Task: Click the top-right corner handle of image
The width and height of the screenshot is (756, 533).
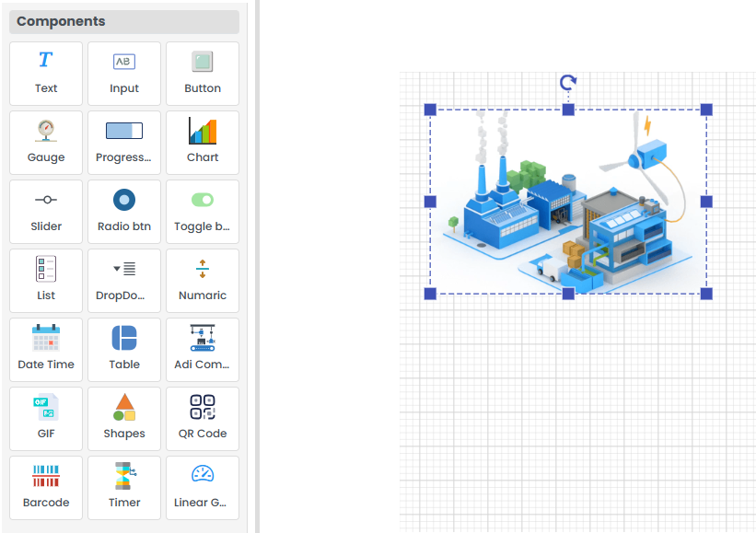Action: (x=706, y=110)
